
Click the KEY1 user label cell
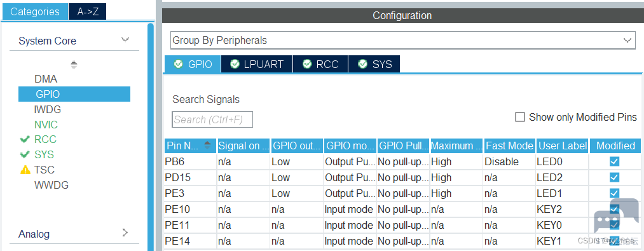563,241
